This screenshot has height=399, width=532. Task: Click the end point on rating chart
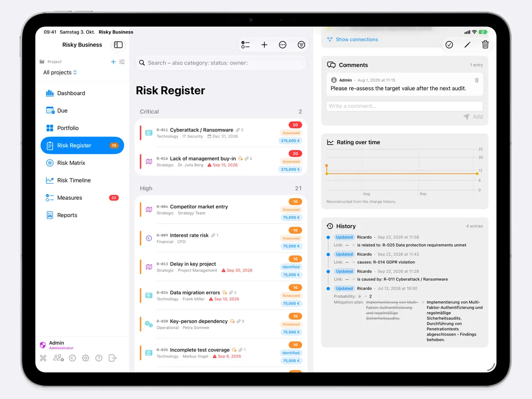tap(477, 173)
